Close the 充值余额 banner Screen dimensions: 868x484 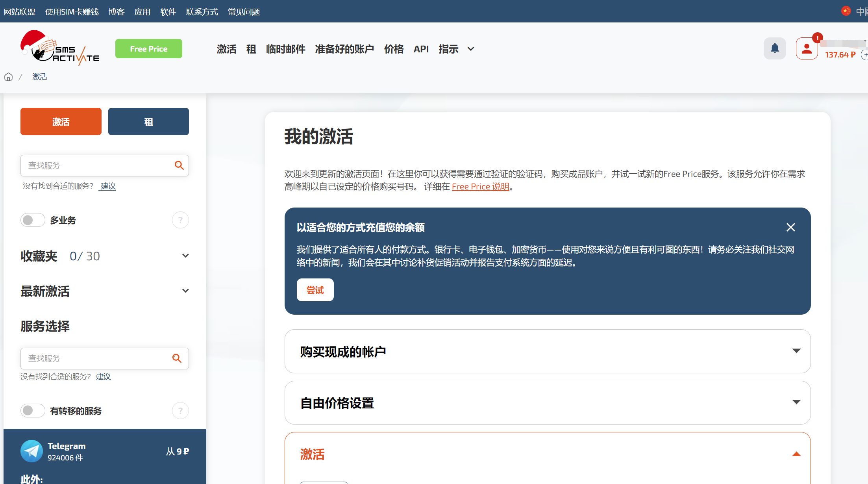click(790, 227)
